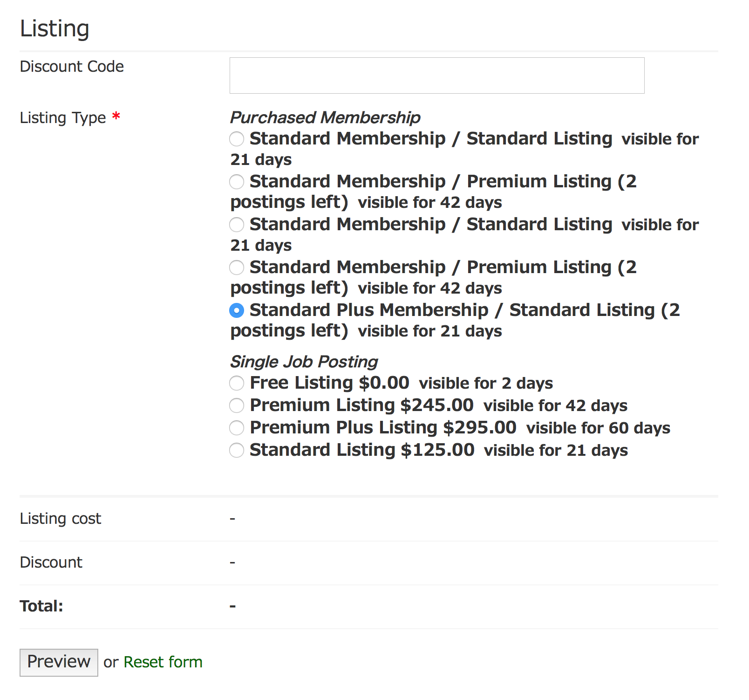The width and height of the screenshot is (749, 700).
Task: Click the Listing page title
Action: 54,28
